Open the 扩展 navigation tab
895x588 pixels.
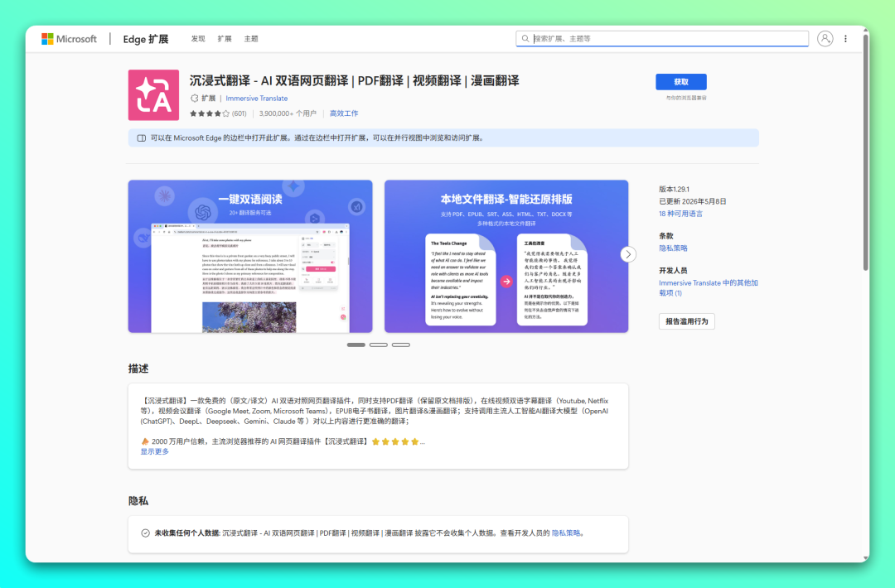click(225, 39)
